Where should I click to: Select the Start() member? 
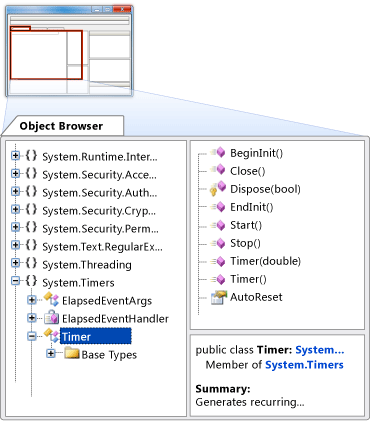pos(246,225)
